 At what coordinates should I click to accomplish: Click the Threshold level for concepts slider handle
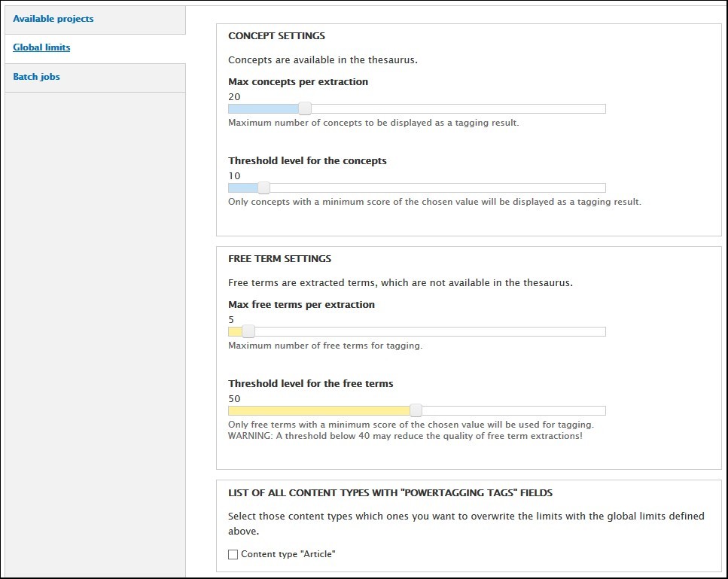[x=263, y=187]
